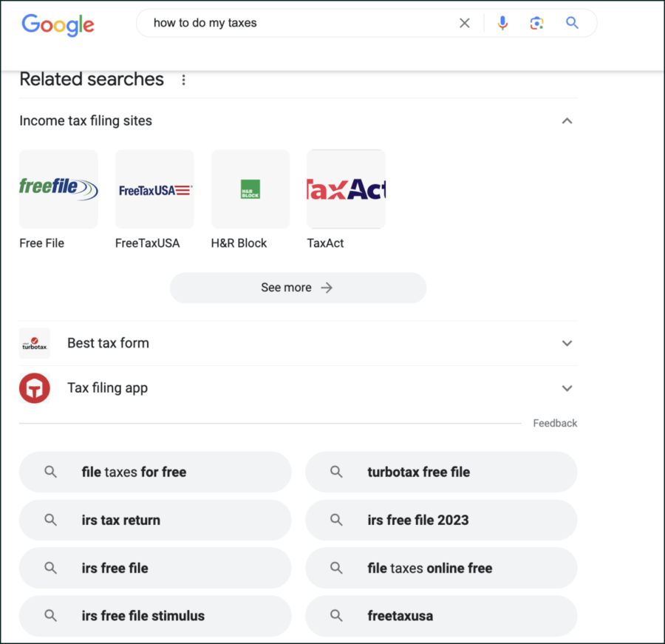Click the See more button
Viewport: 665px width, 644px height.
coord(298,288)
